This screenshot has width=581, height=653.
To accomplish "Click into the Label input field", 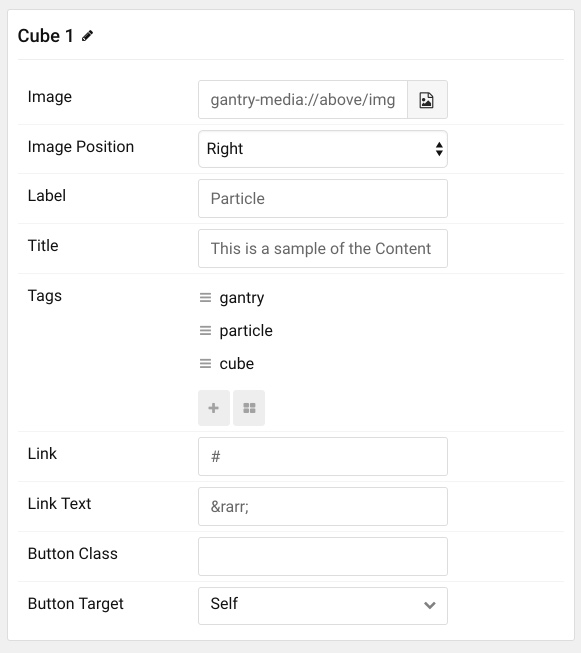I will 323,199.
